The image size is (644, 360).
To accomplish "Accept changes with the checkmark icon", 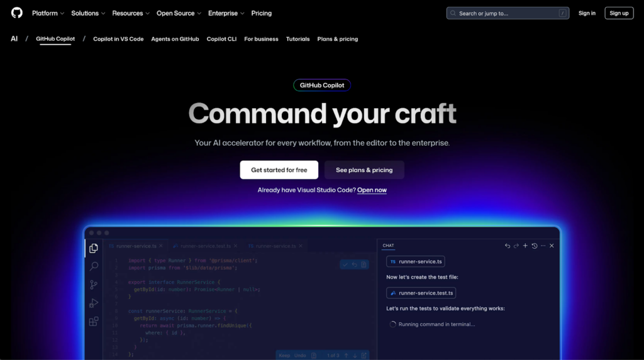I will (x=345, y=265).
